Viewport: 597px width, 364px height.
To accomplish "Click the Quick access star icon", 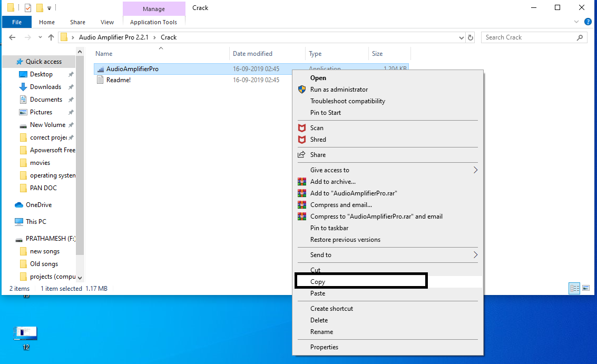I will point(19,62).
